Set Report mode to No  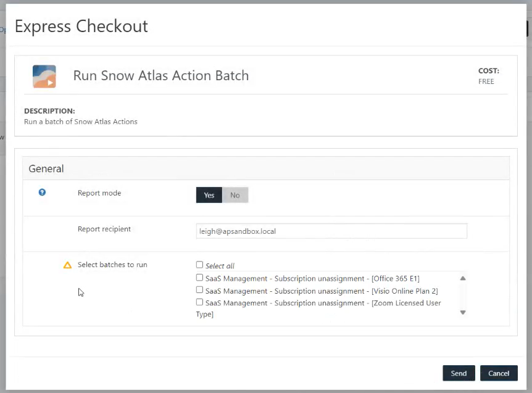(235, 194)
